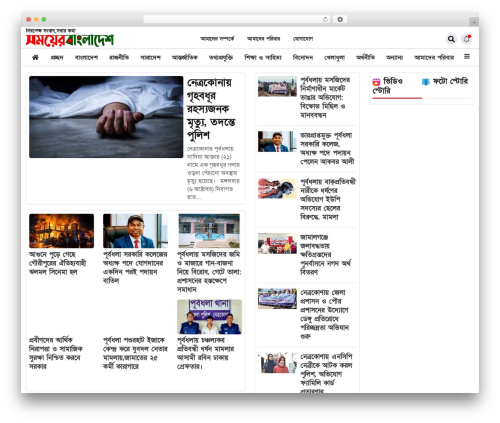Screen dimensions: 500x423
Task: Open the search magnifier icon in header
Action: [x=451, y=39]
